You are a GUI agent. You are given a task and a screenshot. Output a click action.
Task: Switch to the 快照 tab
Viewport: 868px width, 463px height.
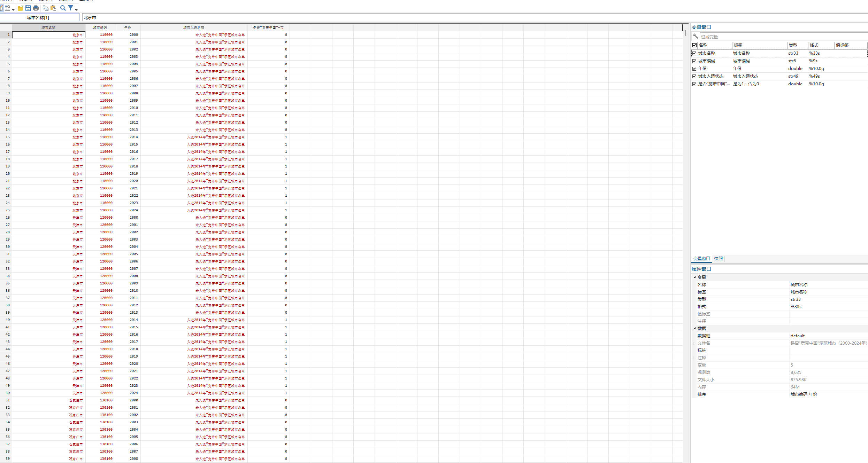[x=718, y=259]
